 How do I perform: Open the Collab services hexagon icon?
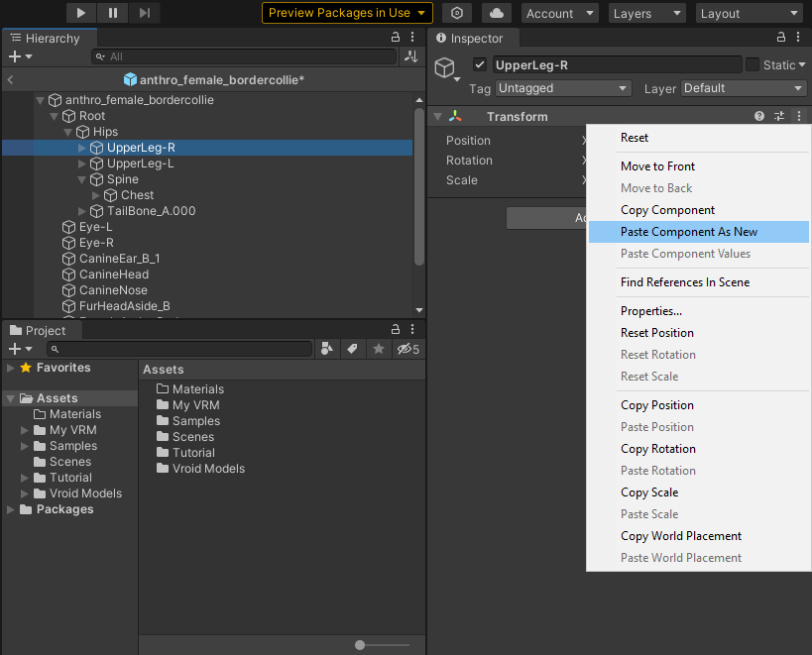click(457, 13)
